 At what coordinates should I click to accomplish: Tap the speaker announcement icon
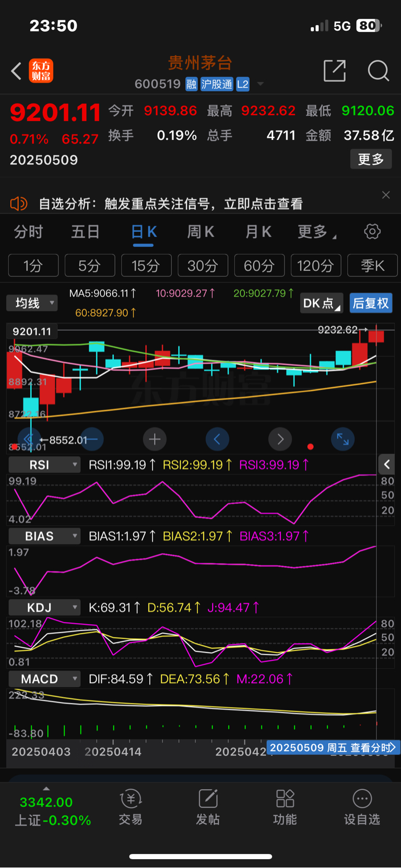coord(19,204)
